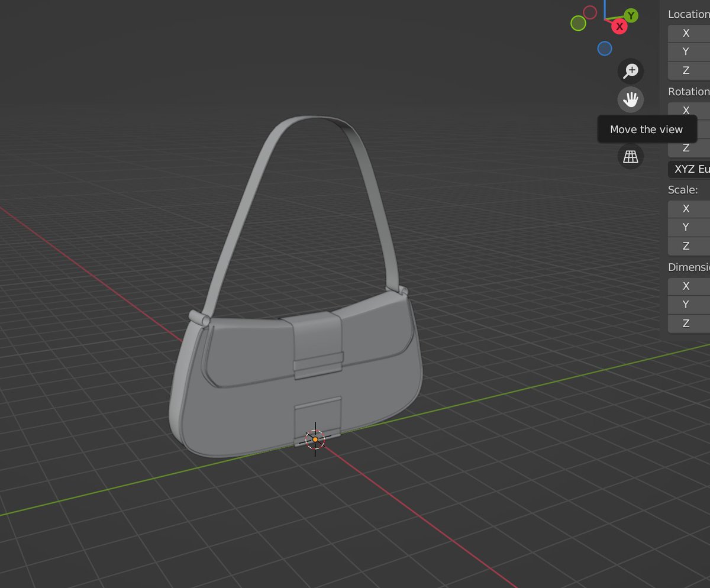Click the dark red negative X gizmo circle
Screen dimensions: 710x588
coord(590,12)
